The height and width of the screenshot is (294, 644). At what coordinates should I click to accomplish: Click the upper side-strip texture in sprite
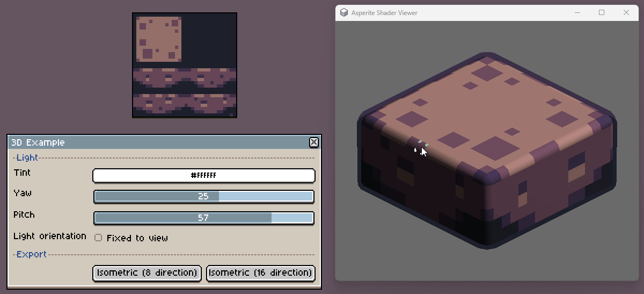[x=184, y=78]
